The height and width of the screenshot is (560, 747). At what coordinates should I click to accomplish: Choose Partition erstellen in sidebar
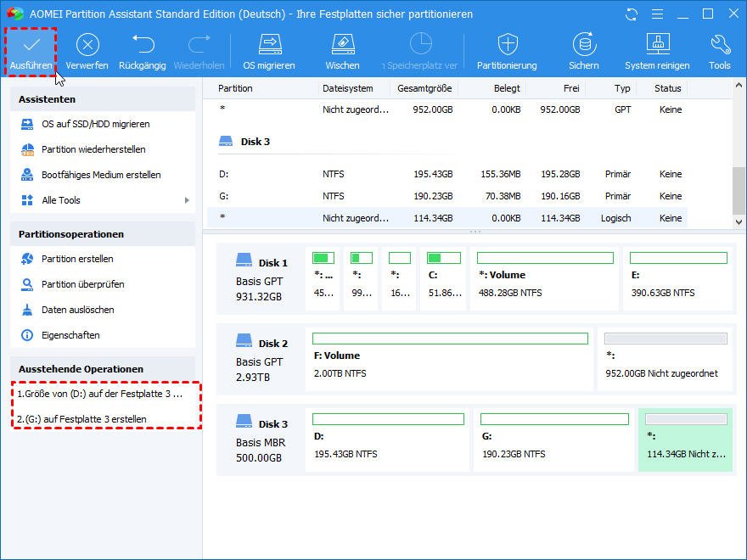tap(77, 259)
